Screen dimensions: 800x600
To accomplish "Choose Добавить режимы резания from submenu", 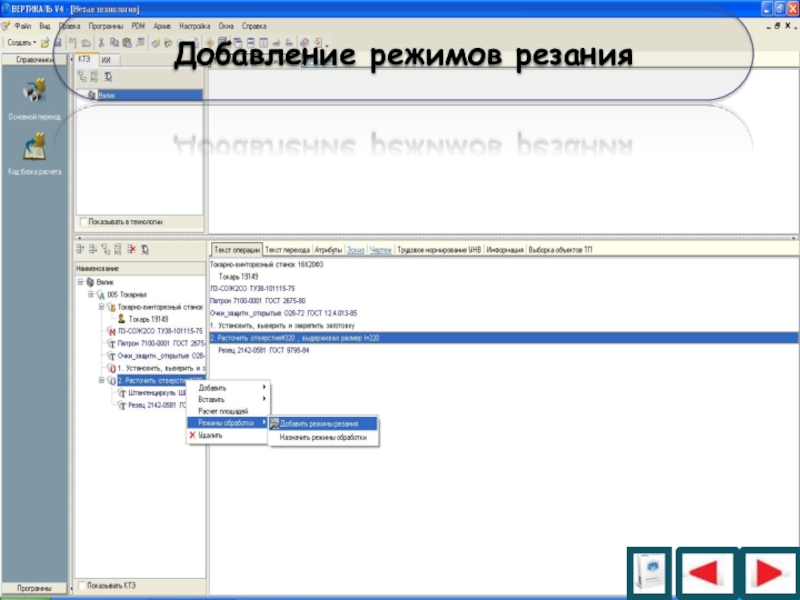I will (x=318, y=423).
